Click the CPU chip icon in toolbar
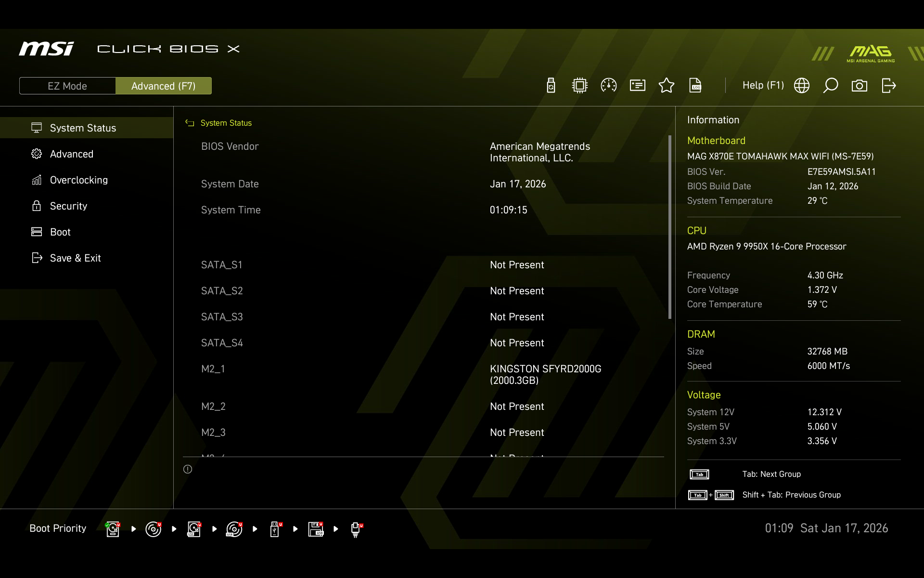This screenshot has width=924, height=578. point(580,86)
